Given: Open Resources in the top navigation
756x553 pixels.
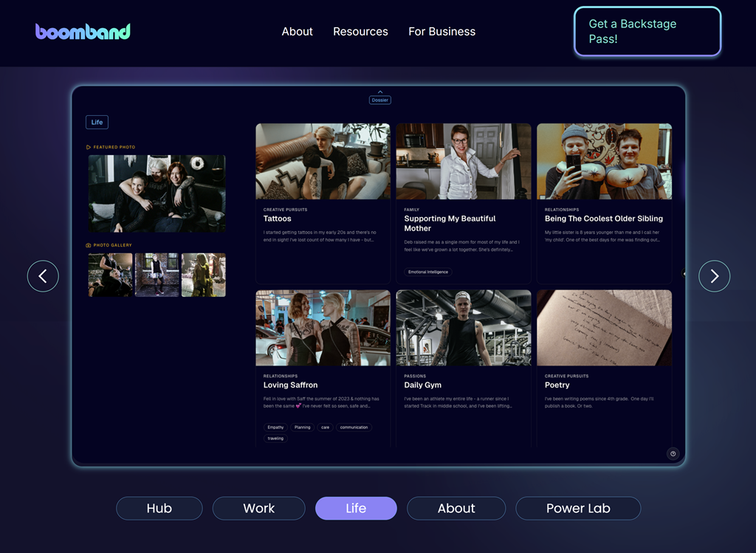Looking at the screenshot, I should pos(360,32).
